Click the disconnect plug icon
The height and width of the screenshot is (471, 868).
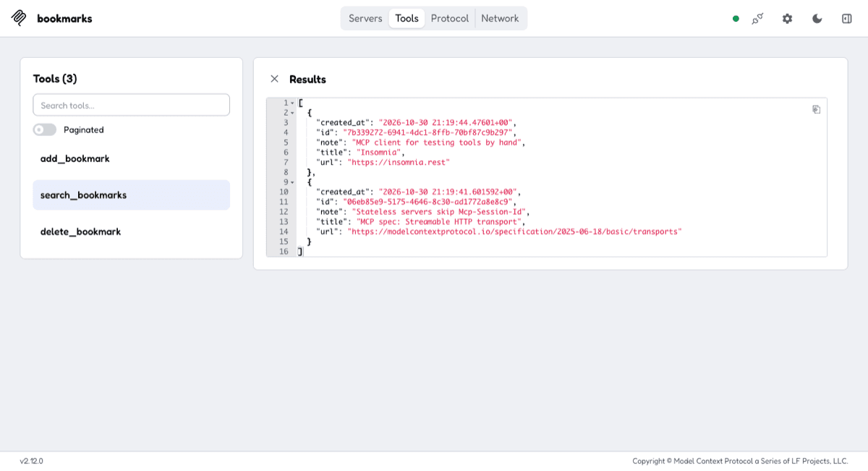[757, 19]
